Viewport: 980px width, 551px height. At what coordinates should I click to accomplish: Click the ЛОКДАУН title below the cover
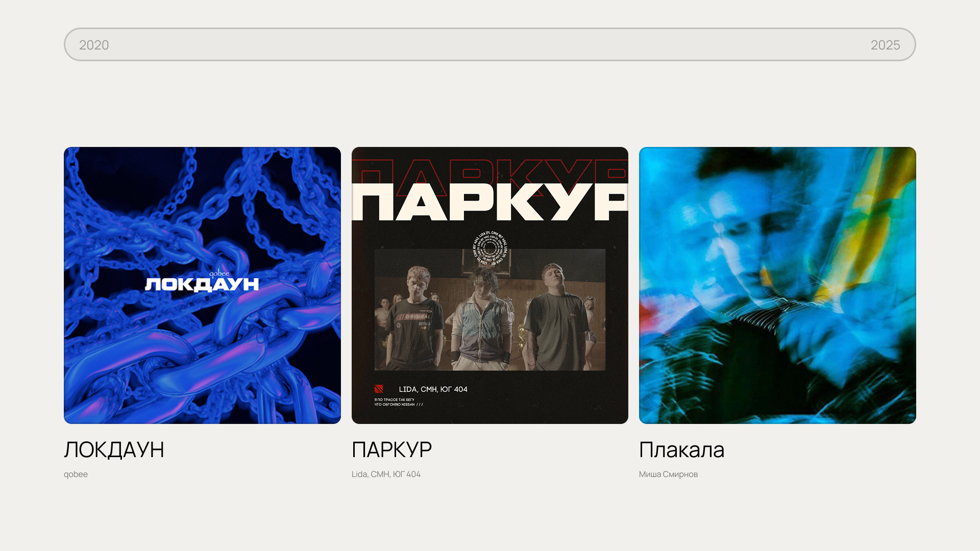click(x=114, y=449)
